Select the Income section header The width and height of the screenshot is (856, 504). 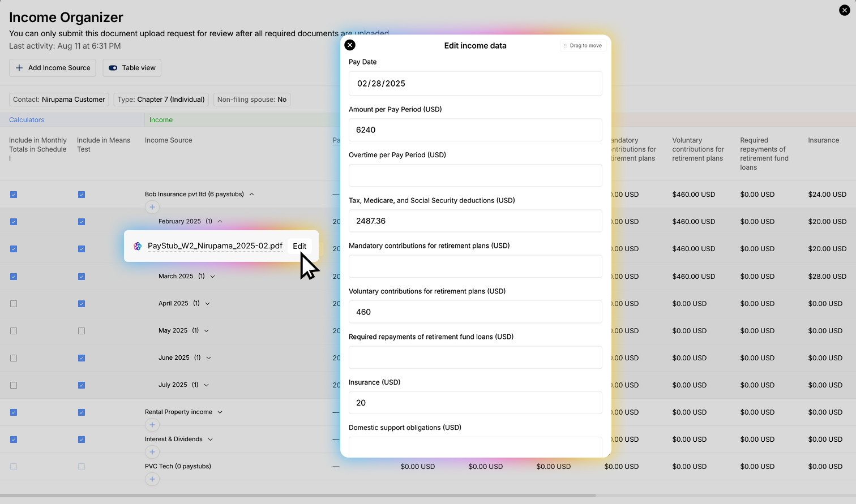[161, 120]
